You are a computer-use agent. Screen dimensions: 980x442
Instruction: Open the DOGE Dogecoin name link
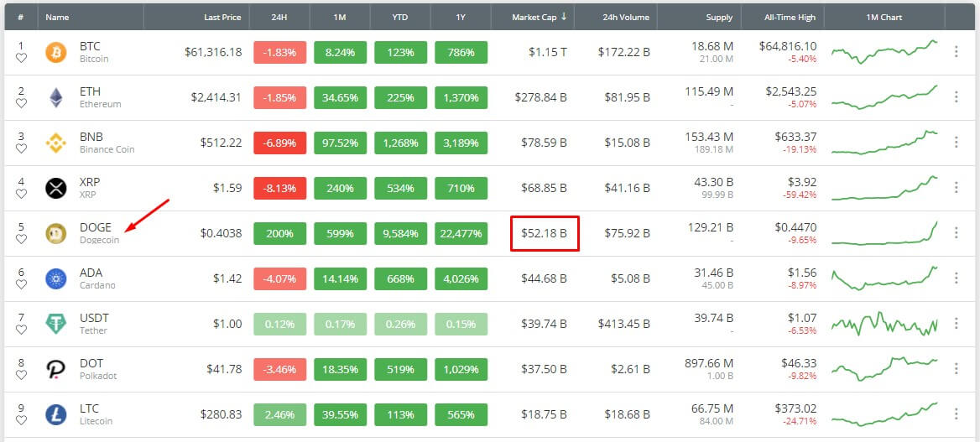[99, 233]
